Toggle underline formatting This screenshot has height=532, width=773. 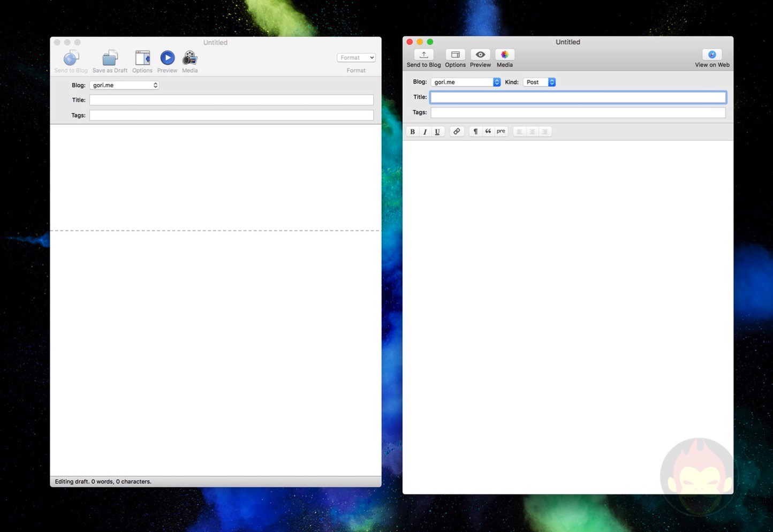click(x=437, y=132)
